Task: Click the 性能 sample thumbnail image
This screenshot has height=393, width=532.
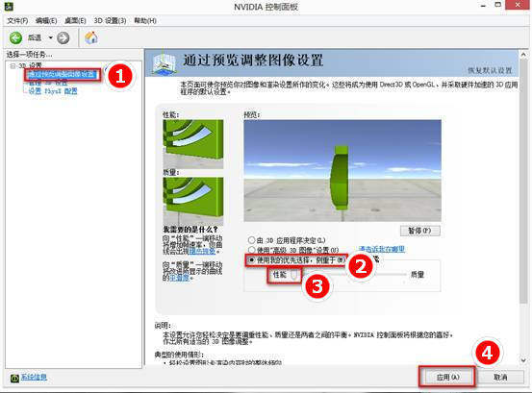Action: point(193,144)
